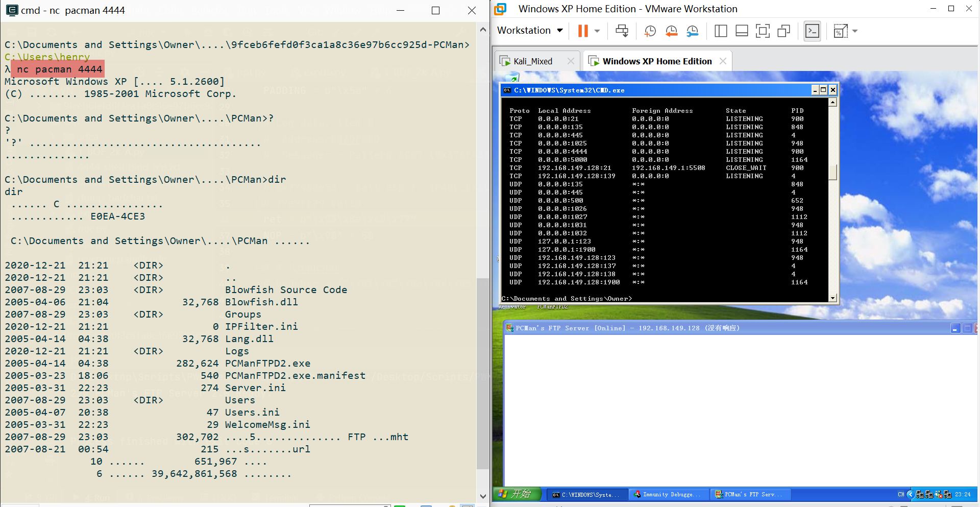Click the PID column header in netstat
The height and width of the screenshot is (507, 980).
click(x=797, y=111)
